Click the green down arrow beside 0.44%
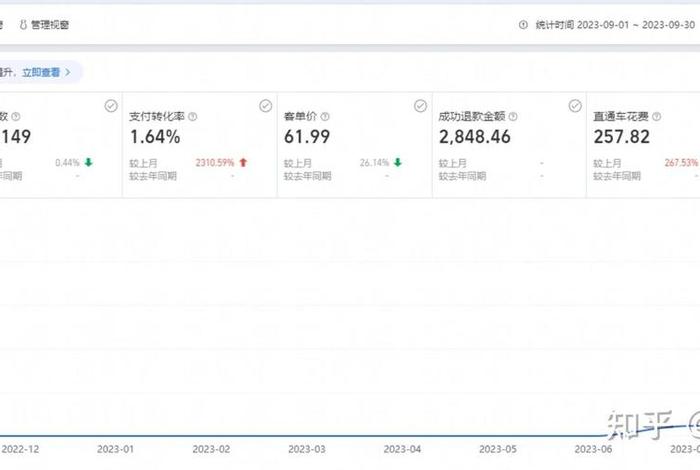Image resolution: width=700 pixels, height=470 pixels. click(88, 162)
